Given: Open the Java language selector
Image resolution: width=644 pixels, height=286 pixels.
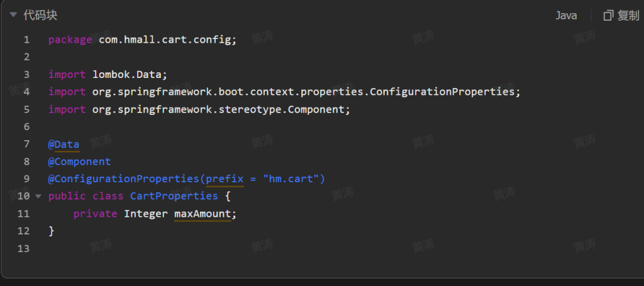Looking at the screenshot, I should (566, 16).
